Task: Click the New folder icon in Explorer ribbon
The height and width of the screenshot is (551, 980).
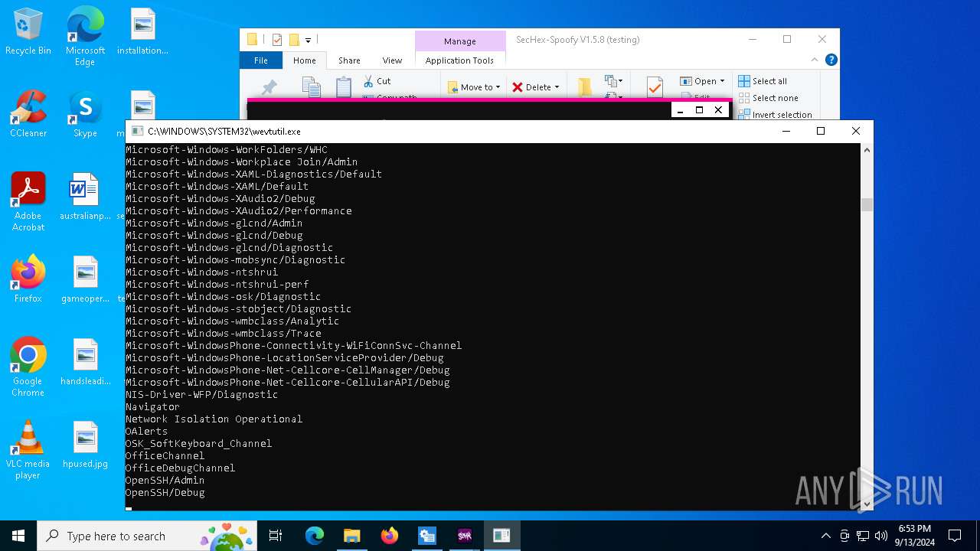Action: click(x=585, y=87)
